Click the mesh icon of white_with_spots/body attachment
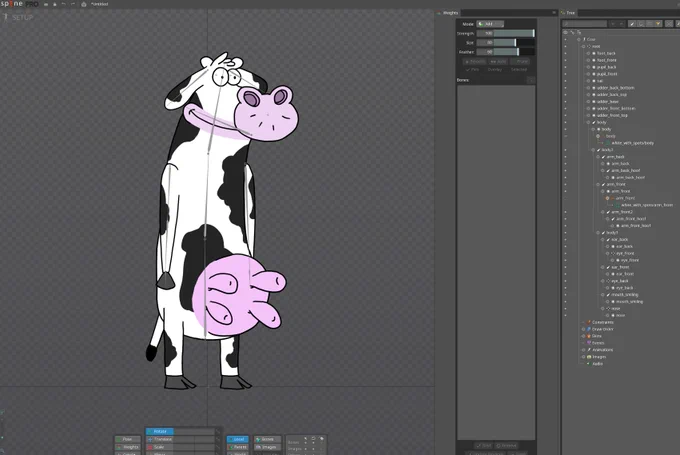Image resolution: width=680 pixels, height=455 pixels. coord(608,143)
